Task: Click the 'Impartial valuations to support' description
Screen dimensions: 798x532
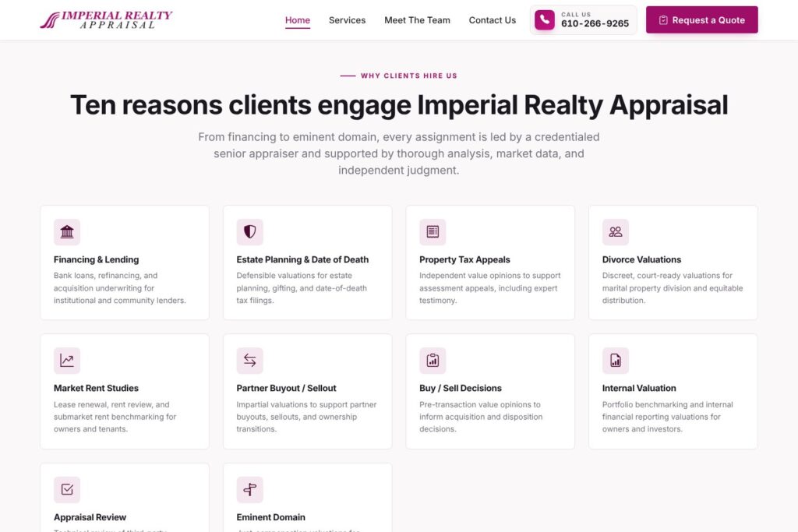Action: click(306, 417)
